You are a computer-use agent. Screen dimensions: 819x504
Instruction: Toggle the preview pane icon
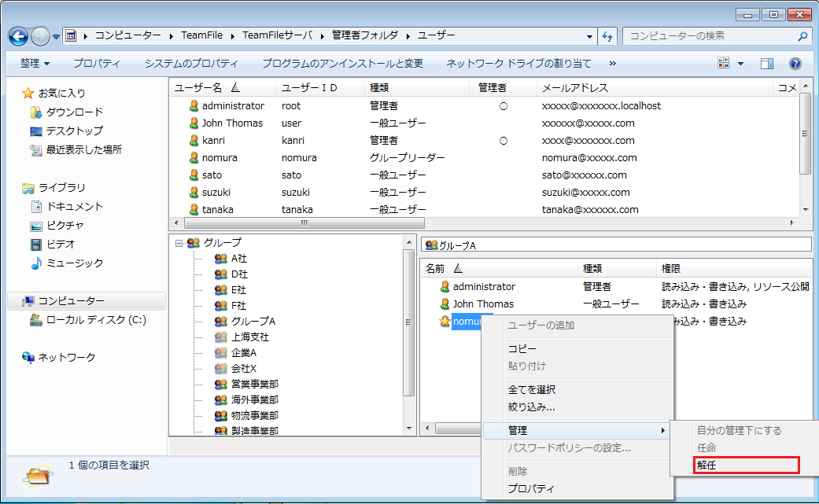(767, 64)
